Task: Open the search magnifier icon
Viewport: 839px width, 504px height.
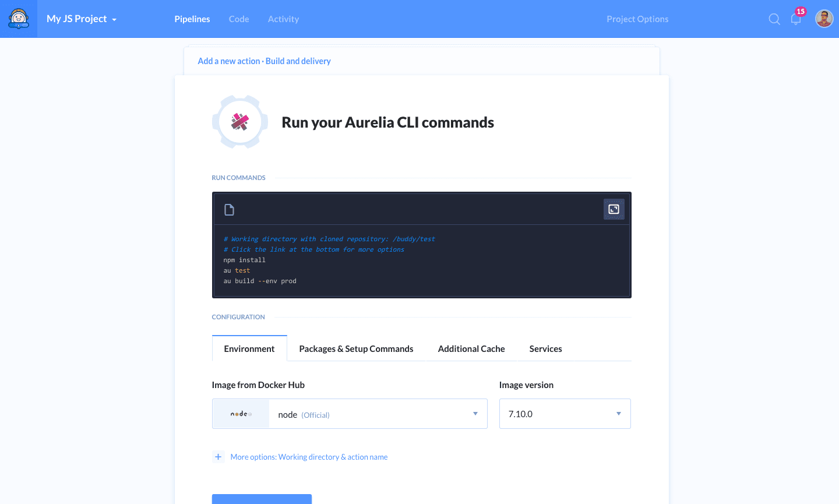Action: (774, 19)
